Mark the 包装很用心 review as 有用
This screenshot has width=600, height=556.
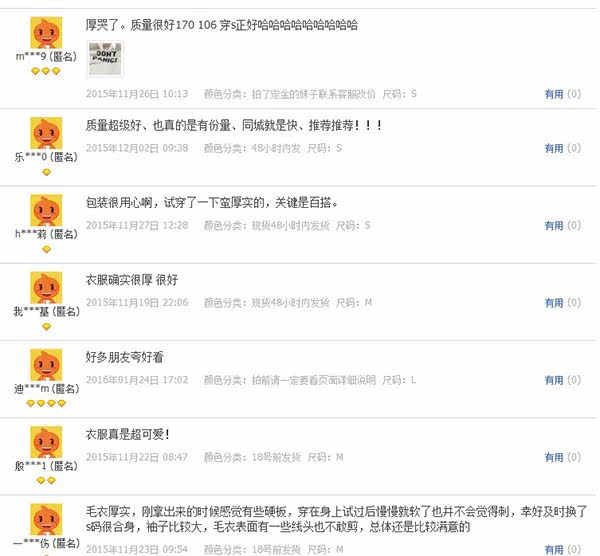(x=554, y=225)
